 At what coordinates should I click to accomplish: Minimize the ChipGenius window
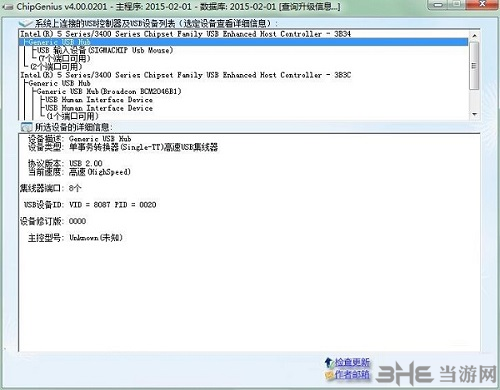[439, 4]
